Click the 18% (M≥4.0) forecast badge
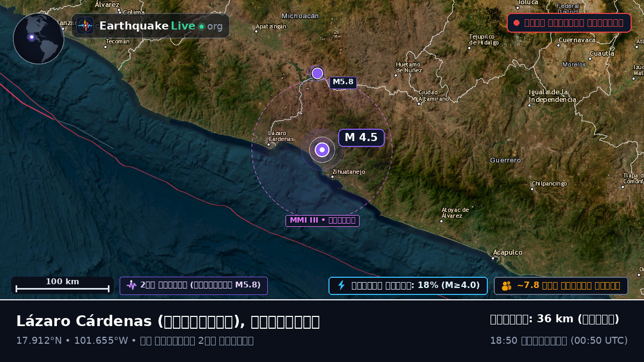 click(x=408, y=285)
